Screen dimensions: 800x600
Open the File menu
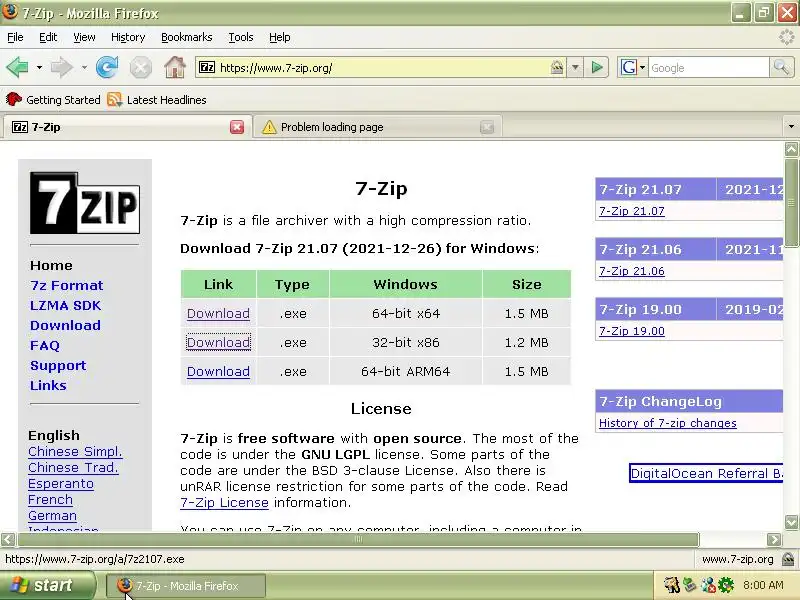click(x=15, y=37)
